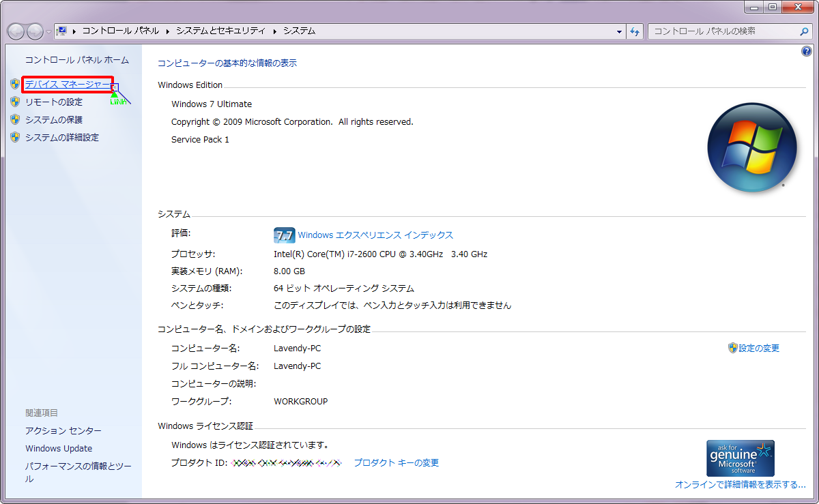
Task: Open デバイス マネージャー link
Action: point(67,84)
